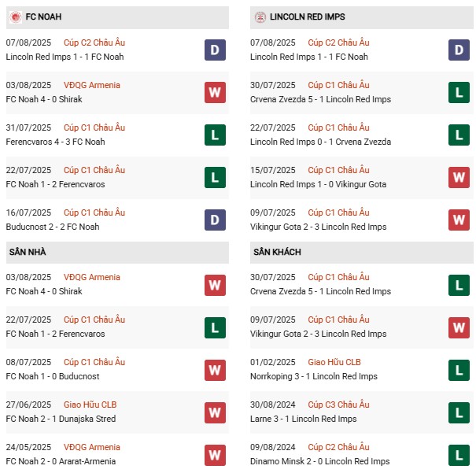Click the D badge for Buducnost 2 - 2 FC Noah
The height and width of the screenshot is (473, 476).
tap(215, 220)
